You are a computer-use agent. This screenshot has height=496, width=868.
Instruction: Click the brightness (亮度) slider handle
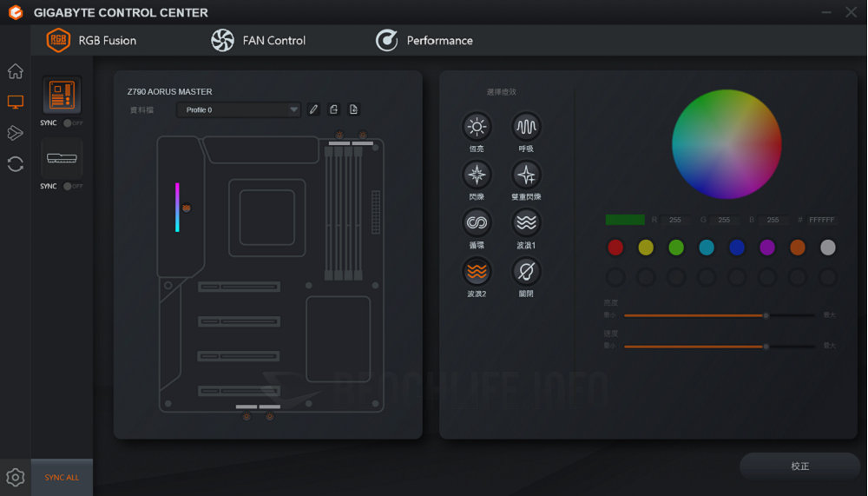click(x=766, y=315)
